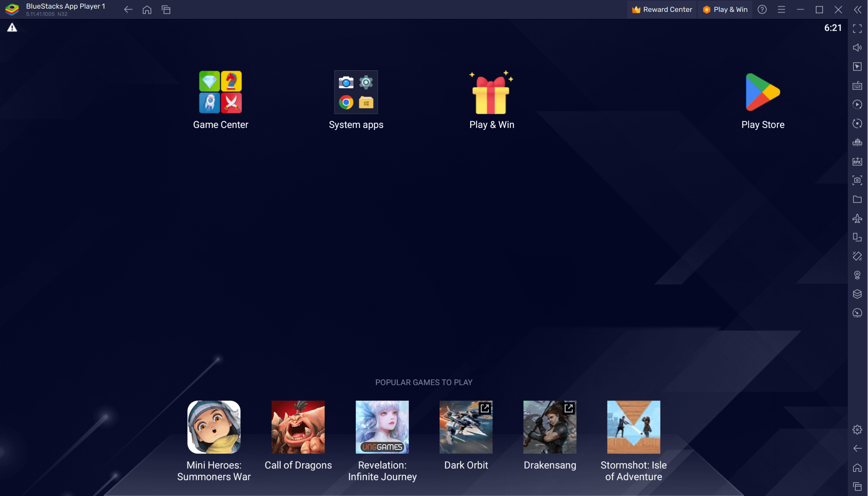Open BlueStacks hamburger menu
The width and height of the screenshot is (868, 496).
click(781, 9)
